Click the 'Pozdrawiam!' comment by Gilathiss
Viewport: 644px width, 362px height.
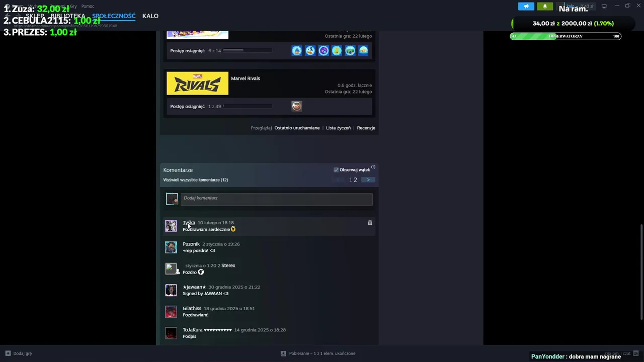[195, 315]
